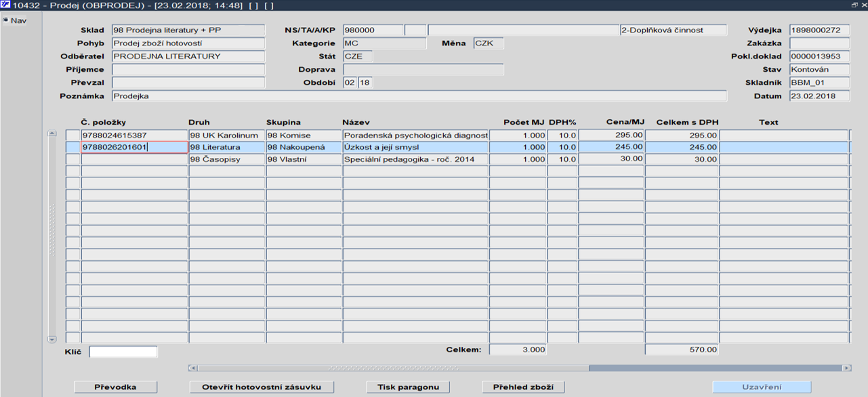Click name cell Speciální pedagogika - roč. 2014
This screenshot has width=868, height=397.
coord(415,159)
